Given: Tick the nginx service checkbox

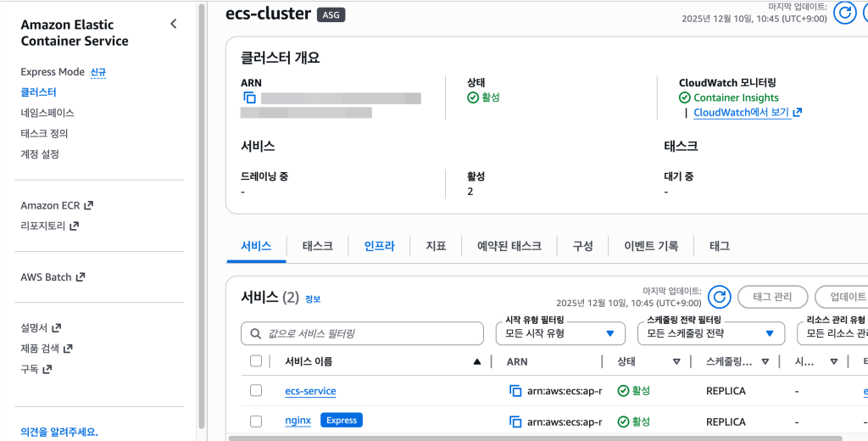Looking at the screenshot, I should [256, 421].
